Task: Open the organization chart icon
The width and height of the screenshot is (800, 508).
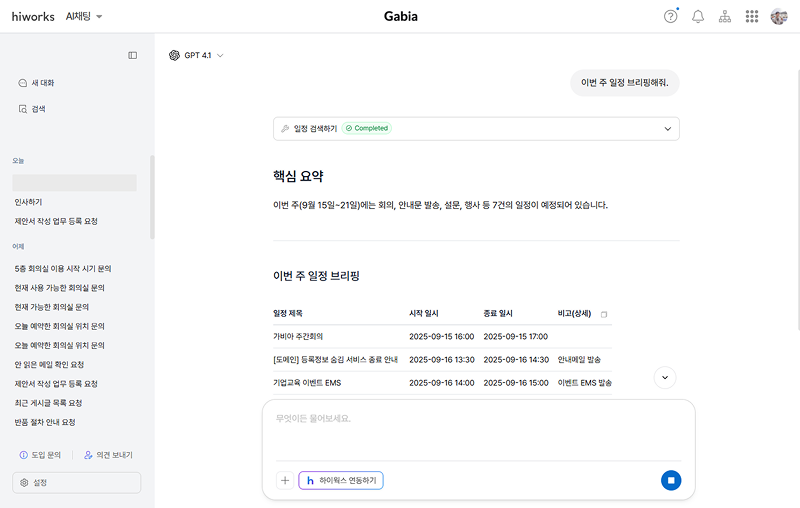Action: click(x=725, y=16)
